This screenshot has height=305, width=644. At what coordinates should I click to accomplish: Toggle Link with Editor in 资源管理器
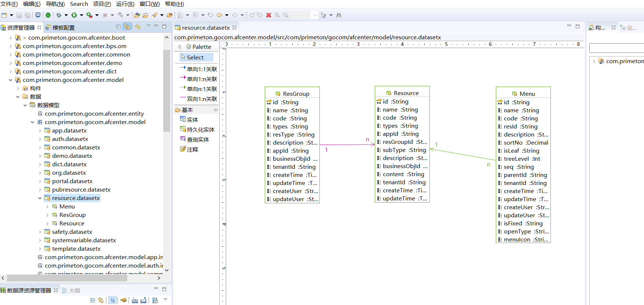click(127, 27)
